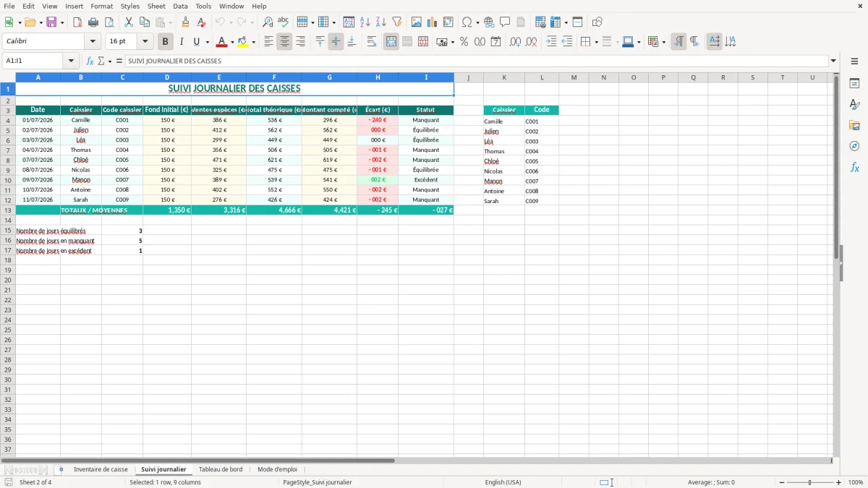Viewport: 868px width, 488px height.
Task: Export directly as PDF icon
Action: [x=77, y=22]
